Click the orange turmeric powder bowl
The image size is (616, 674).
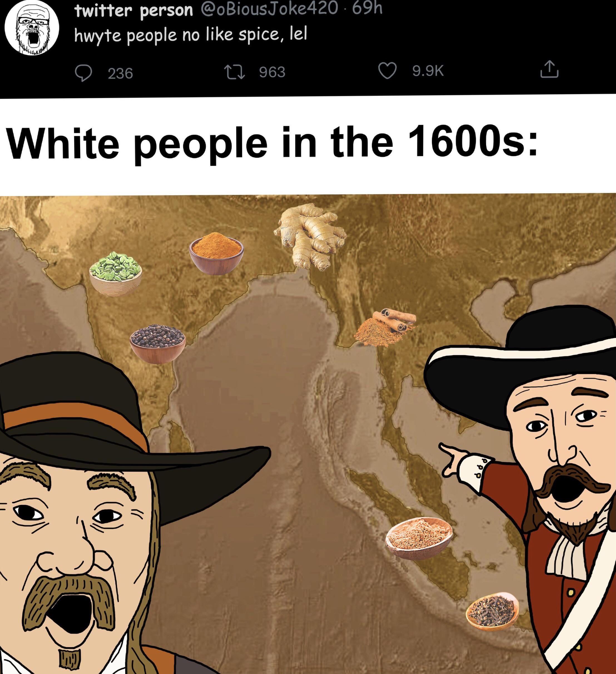pyautogui.click(x=216, y=253)
